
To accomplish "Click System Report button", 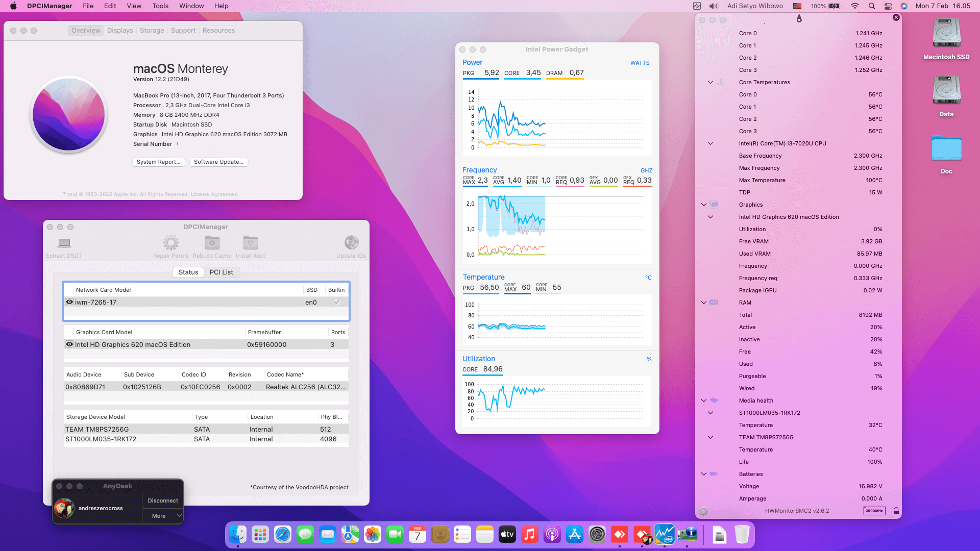I will pos(158,162).
